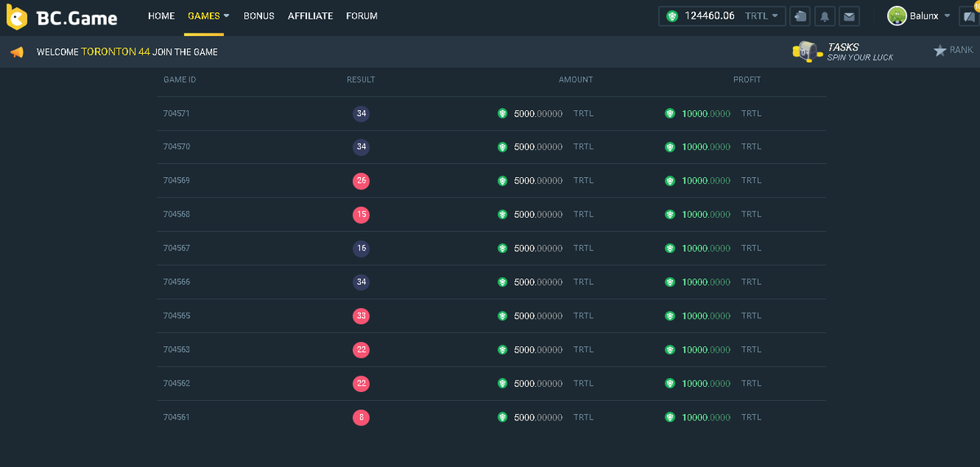Click the Tasks treasure chest icon
Image resolution: width=980 pixels, height=467 pixels.
point(805,51)
